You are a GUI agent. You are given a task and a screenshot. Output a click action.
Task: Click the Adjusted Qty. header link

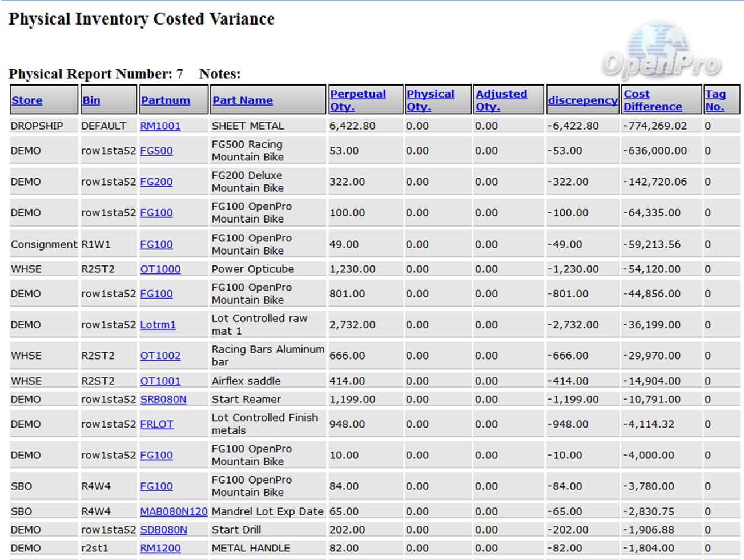(501, 100)
